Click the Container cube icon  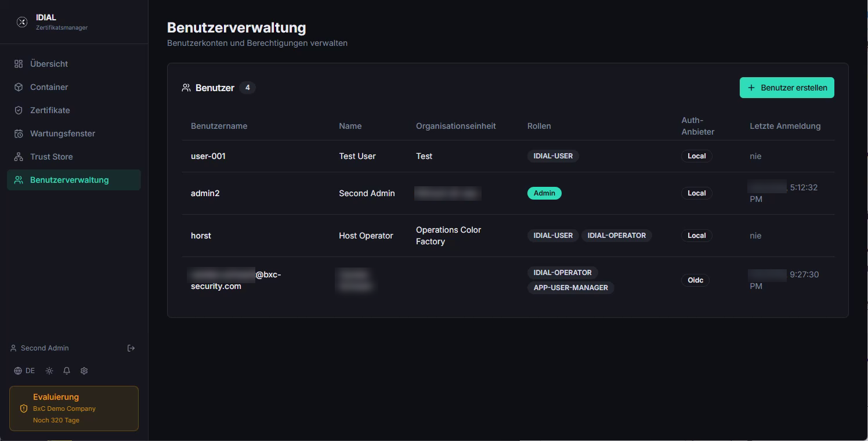19,87
